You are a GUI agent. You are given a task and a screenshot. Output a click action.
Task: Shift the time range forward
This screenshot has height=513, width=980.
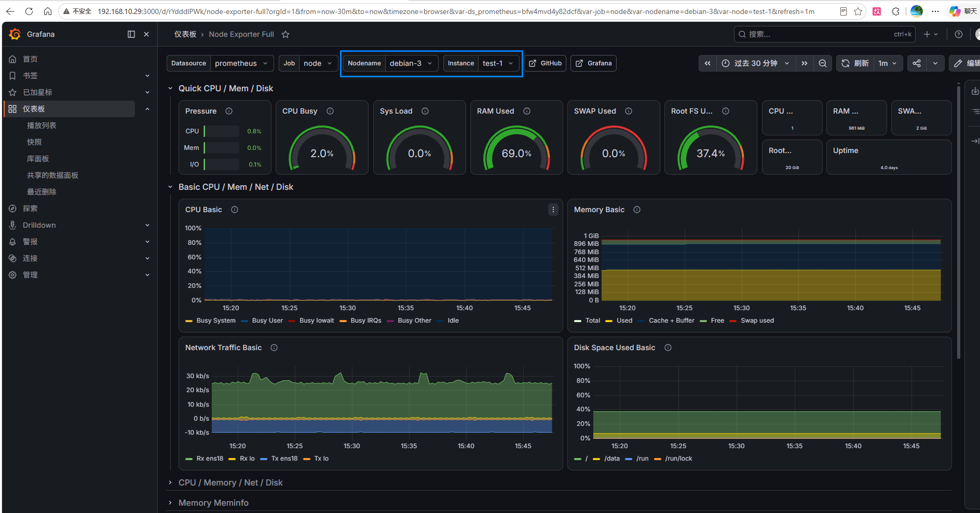click(x=805, y=63)
